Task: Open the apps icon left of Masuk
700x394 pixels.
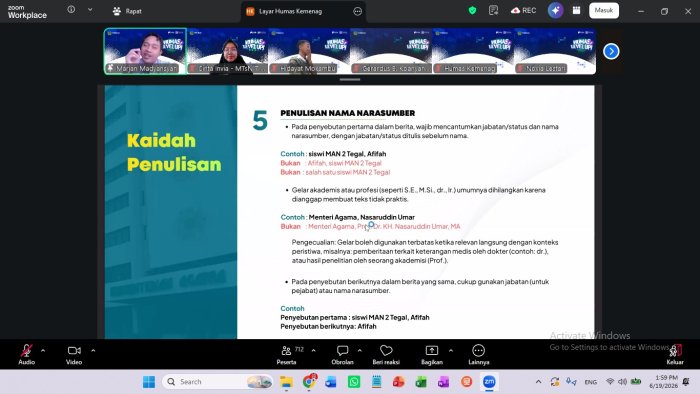Action: coord(576,10)
